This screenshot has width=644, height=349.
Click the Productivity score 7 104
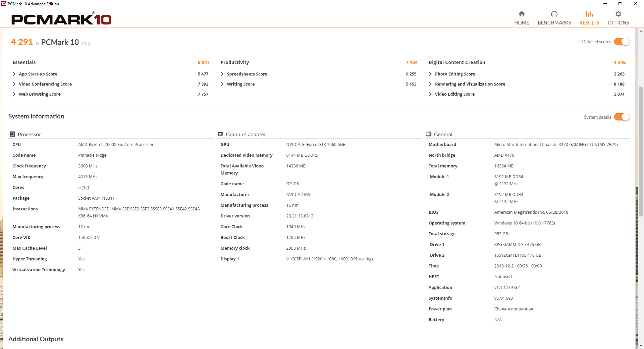[x=412, y=62]
